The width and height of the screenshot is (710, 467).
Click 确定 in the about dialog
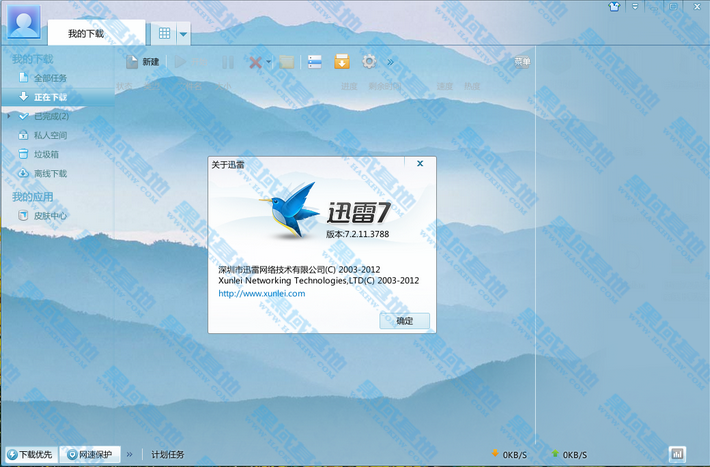coord(404,321)
